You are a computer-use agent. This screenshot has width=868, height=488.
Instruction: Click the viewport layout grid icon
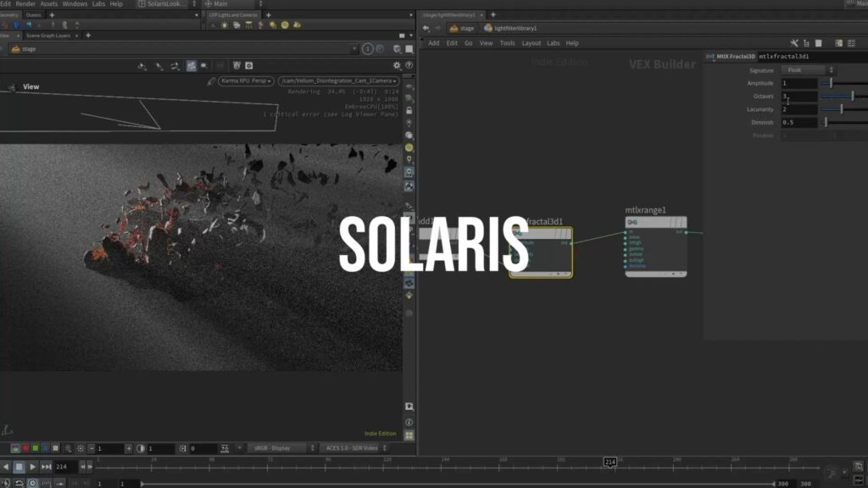click(409, 435)
